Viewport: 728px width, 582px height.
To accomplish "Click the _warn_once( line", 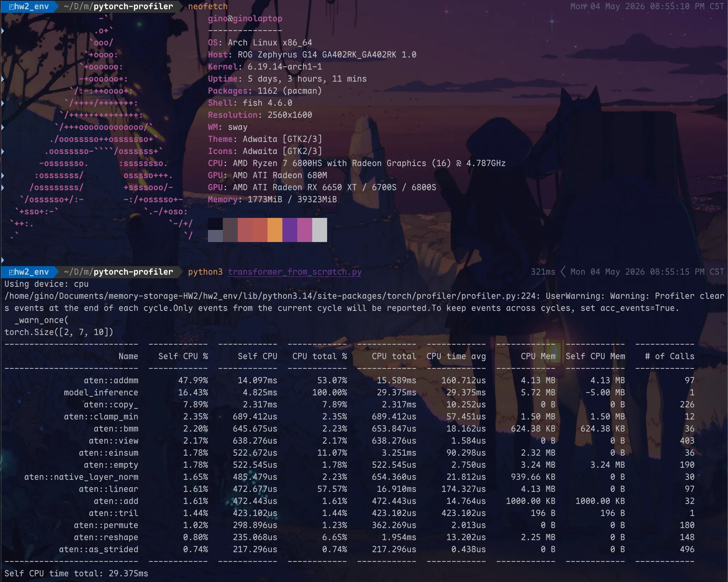I will coord(42,320).
